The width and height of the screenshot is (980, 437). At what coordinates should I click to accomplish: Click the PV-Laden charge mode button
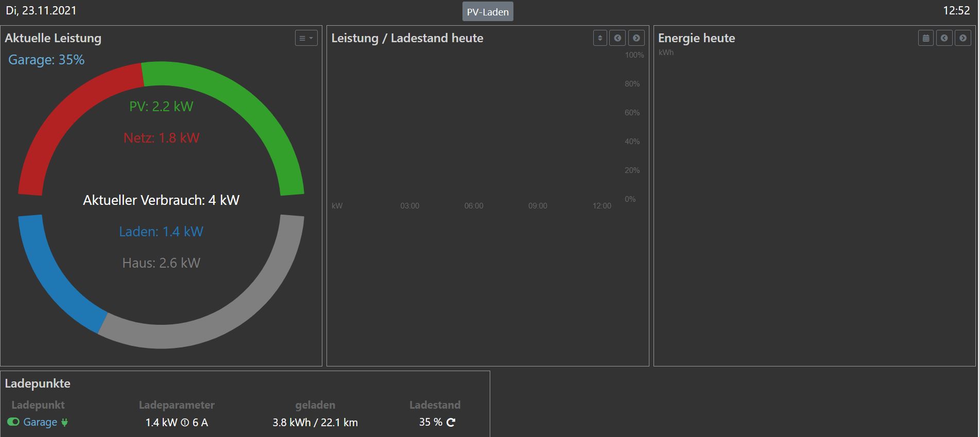pyautogui.click(x=487, y=12)
